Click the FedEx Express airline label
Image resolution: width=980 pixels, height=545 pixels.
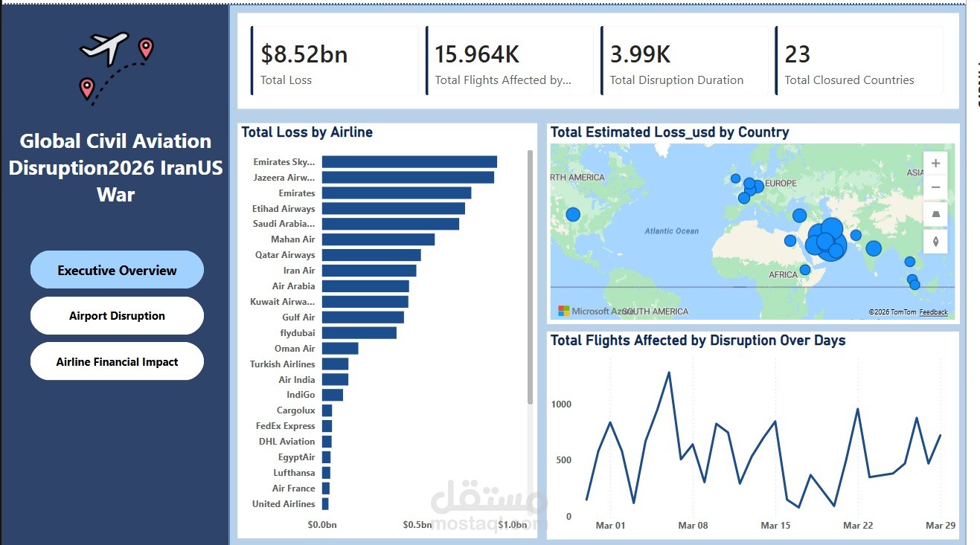(x=285, y=426)
